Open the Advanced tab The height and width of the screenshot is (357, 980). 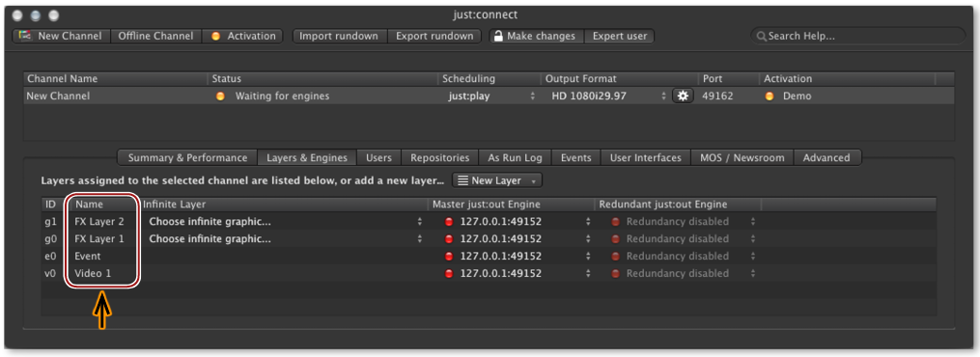coord(826,158)
